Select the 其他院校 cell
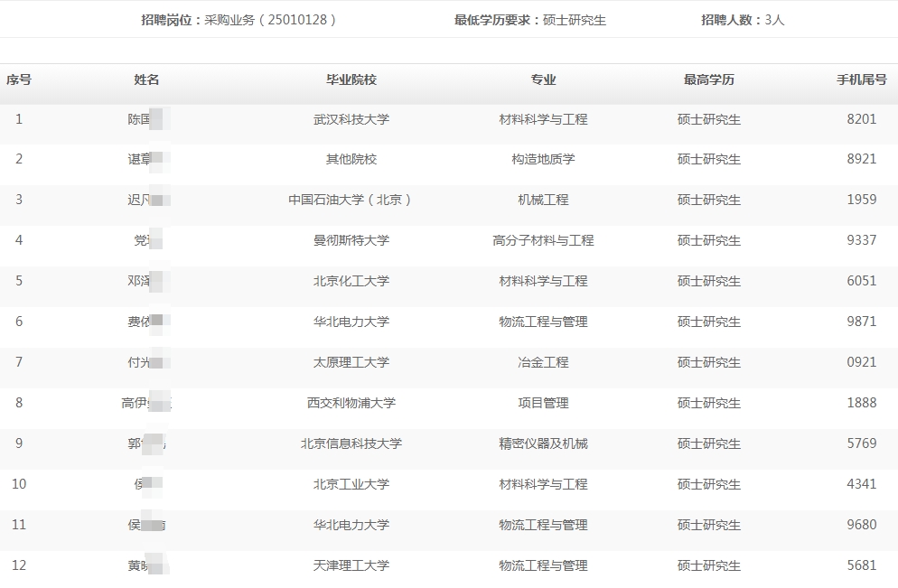This screenshot has height=588, width=898. point(351,159)
